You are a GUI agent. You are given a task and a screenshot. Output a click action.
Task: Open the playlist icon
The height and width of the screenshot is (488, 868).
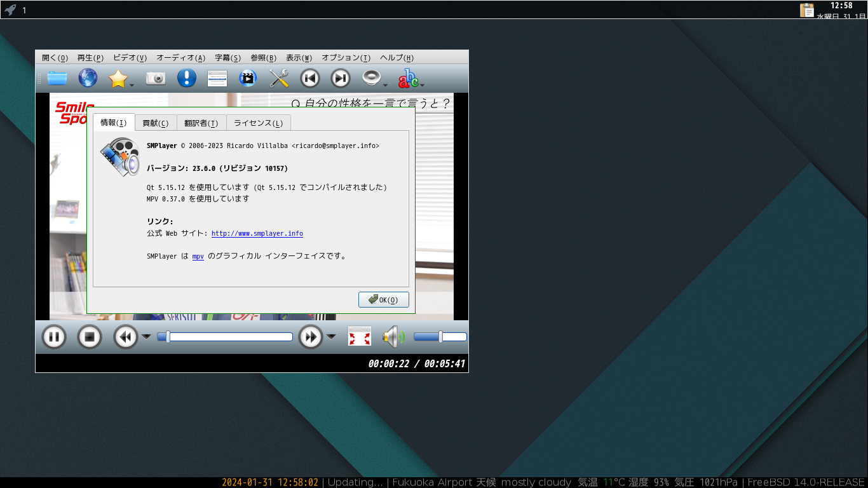(x=217, y=78)
